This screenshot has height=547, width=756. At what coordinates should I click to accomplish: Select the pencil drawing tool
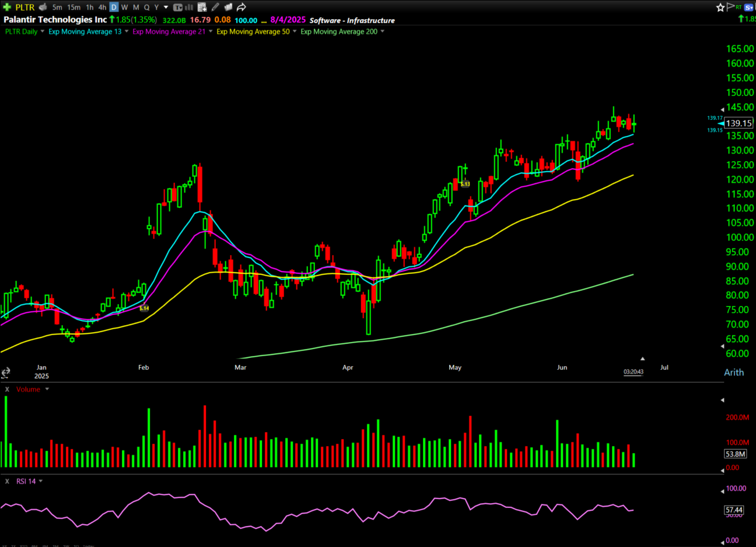point(215,7)
